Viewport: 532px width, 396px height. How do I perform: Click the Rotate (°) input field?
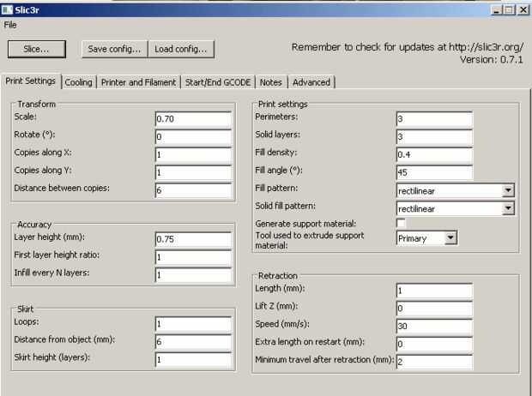click(193, 137)
